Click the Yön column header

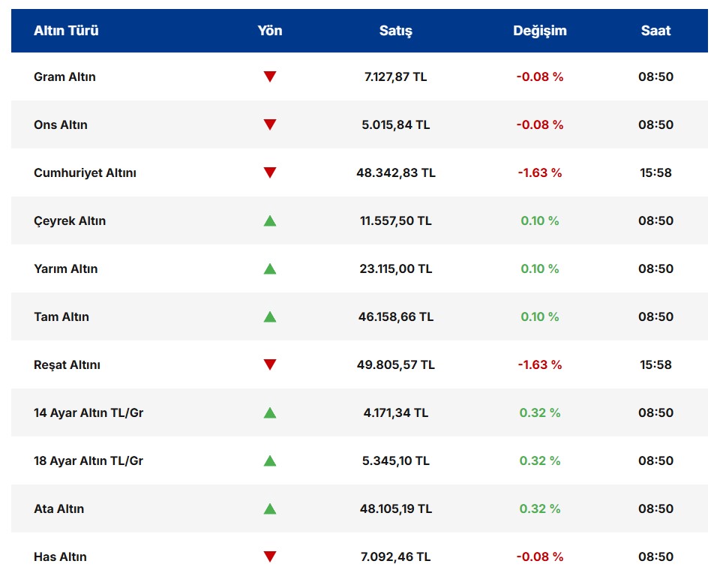(270, 31)
